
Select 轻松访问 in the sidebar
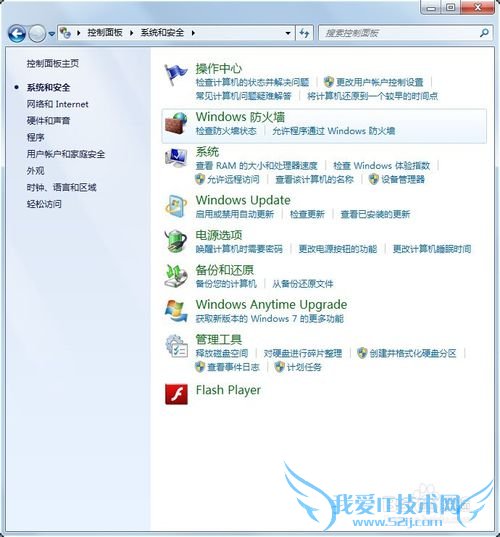tap(44, 204)
